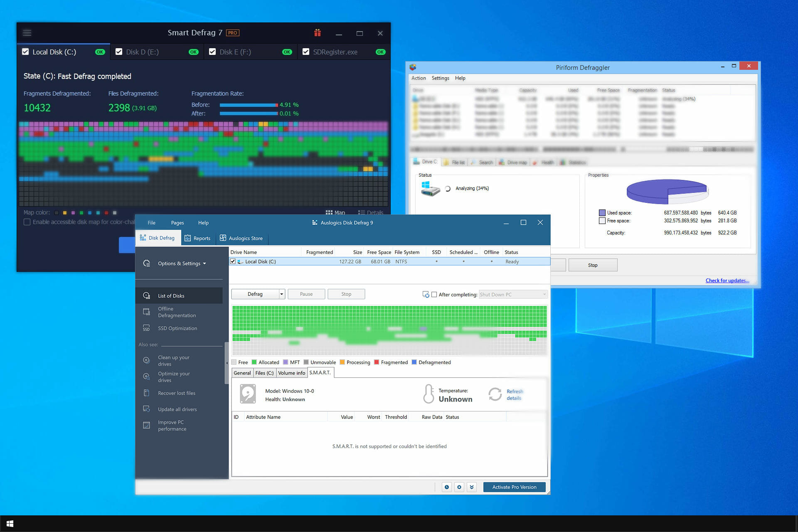Screen dimensions: 798x532
Task: Open the Smart Defrag hamburger menu
Action: click(27, 33)
